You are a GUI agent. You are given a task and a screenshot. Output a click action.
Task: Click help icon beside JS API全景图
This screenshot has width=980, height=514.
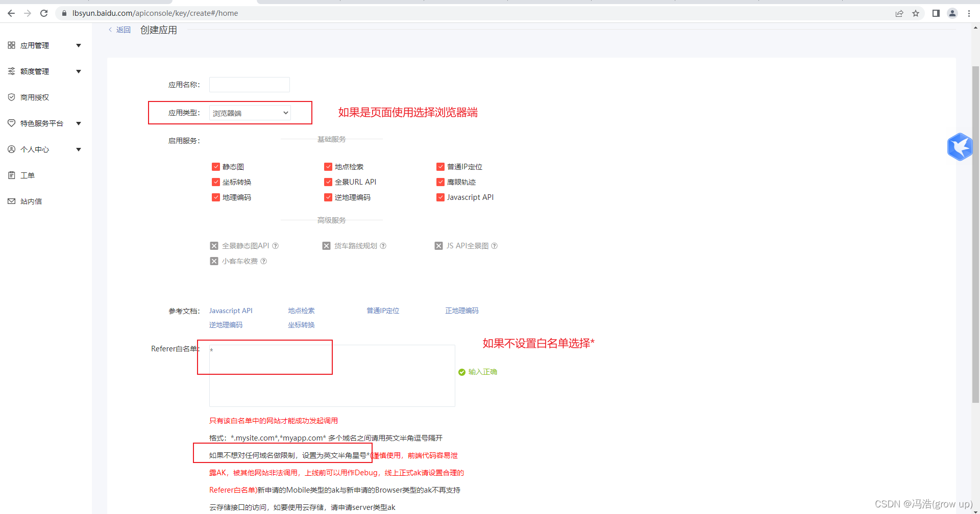pos(495,246)
